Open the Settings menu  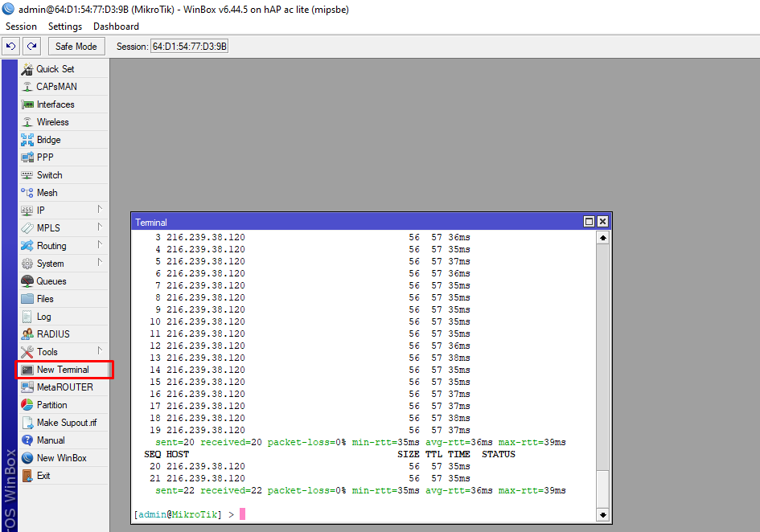65,27
